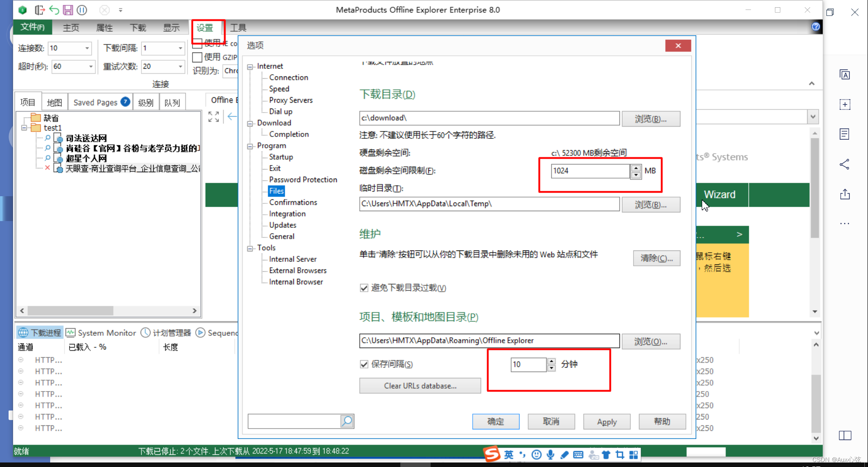Viewport: 868px width, 467px height.
Task: Click the options search text box
Action: tap(294, 421)
